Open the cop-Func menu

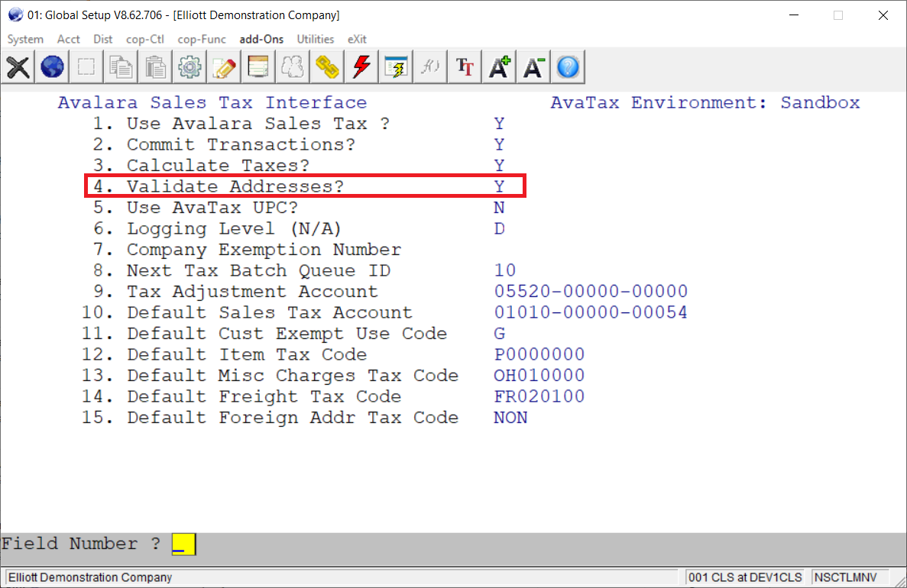[x=202, y=39]
